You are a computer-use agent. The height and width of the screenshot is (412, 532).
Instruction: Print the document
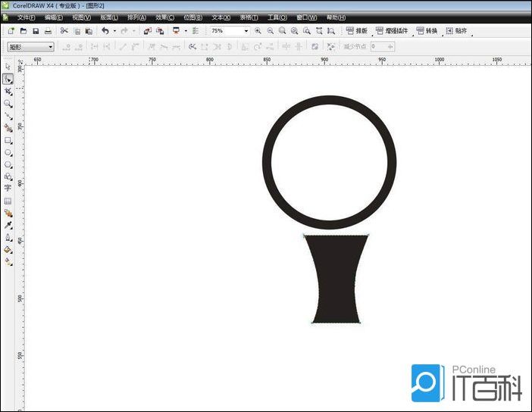(x=48, y=31)
